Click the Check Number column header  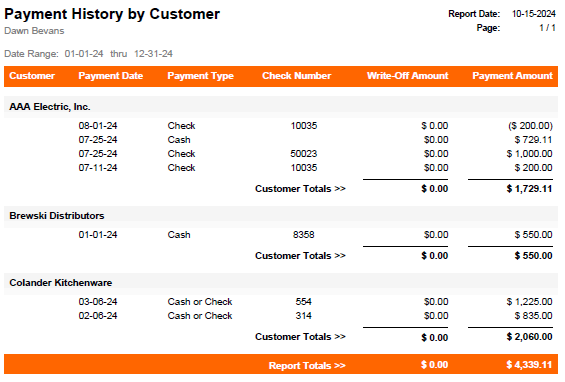[x=297, y=76]
